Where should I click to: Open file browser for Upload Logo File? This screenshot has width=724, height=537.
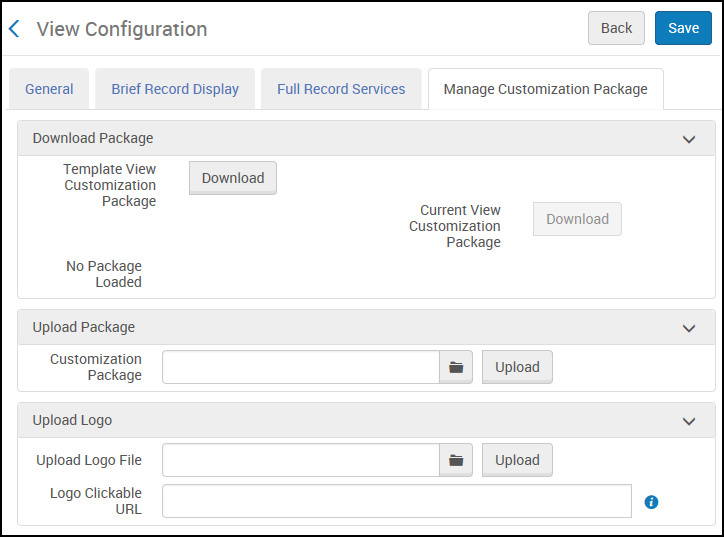pos(456,460)
